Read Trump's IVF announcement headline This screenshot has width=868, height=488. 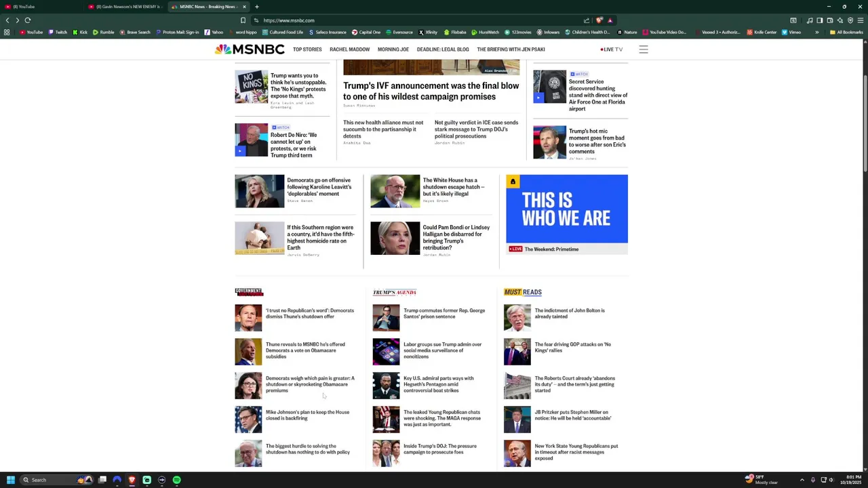pos(431,91)
